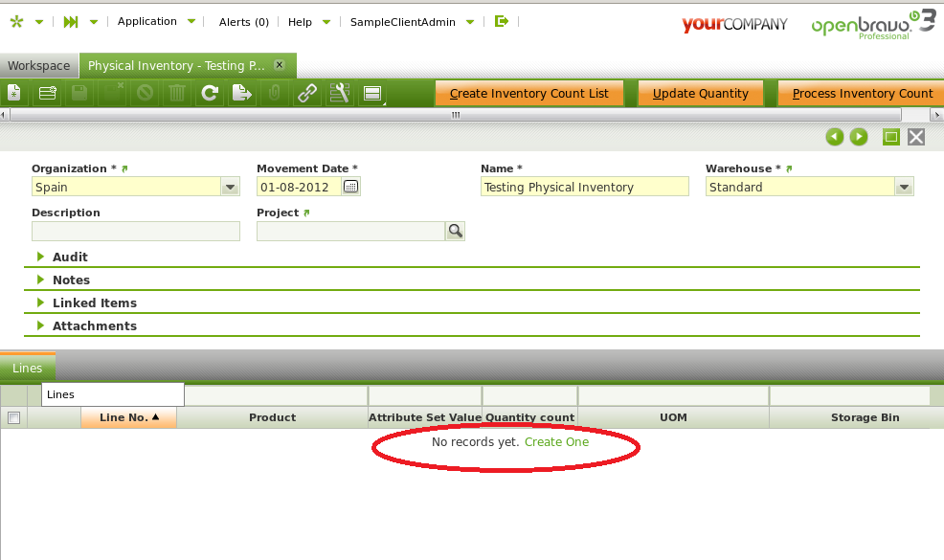Maximize the form view icon
This screenshot has height=560, width=944.
[x=891, y=137]
